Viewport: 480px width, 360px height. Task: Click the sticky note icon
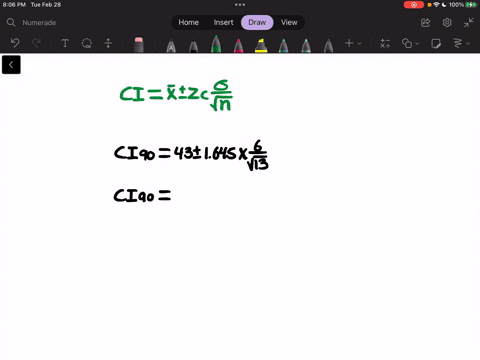point(436,43)
